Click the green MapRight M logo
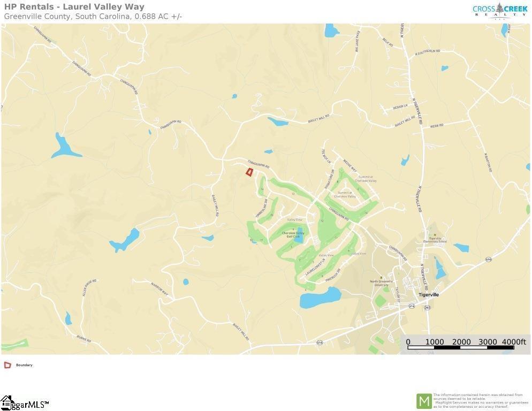This screenshot has height=411, width=532. [424, 401]
